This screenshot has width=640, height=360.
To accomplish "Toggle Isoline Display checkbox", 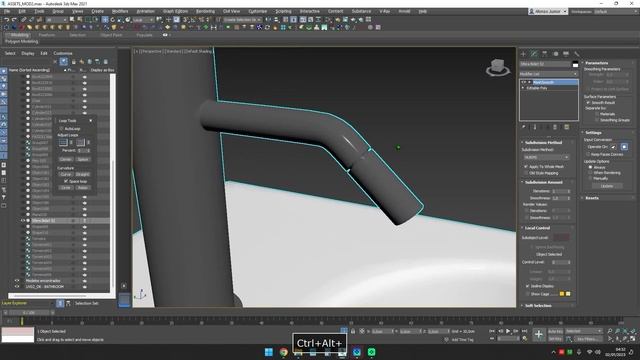I will [527, 286].
